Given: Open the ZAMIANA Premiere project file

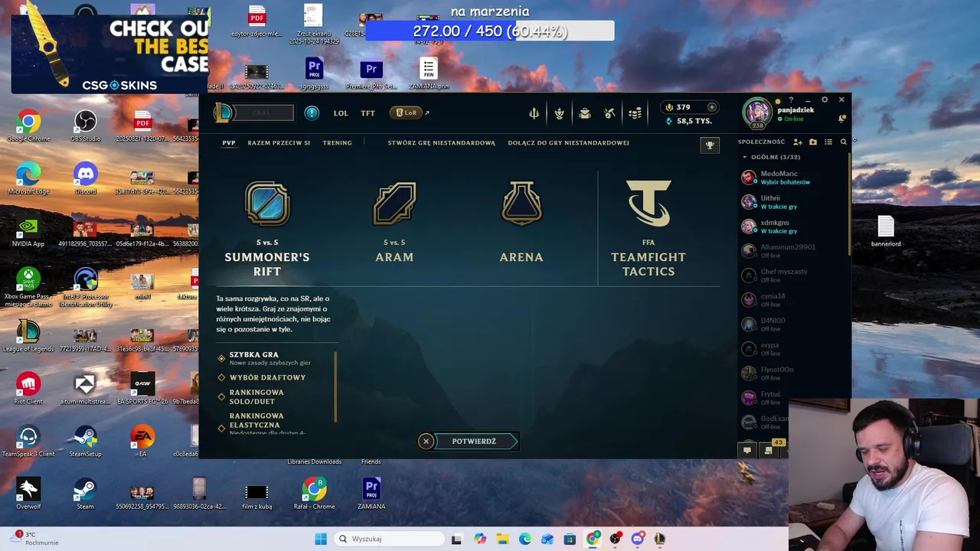Looking at the screenshot, I should point(371,493).
